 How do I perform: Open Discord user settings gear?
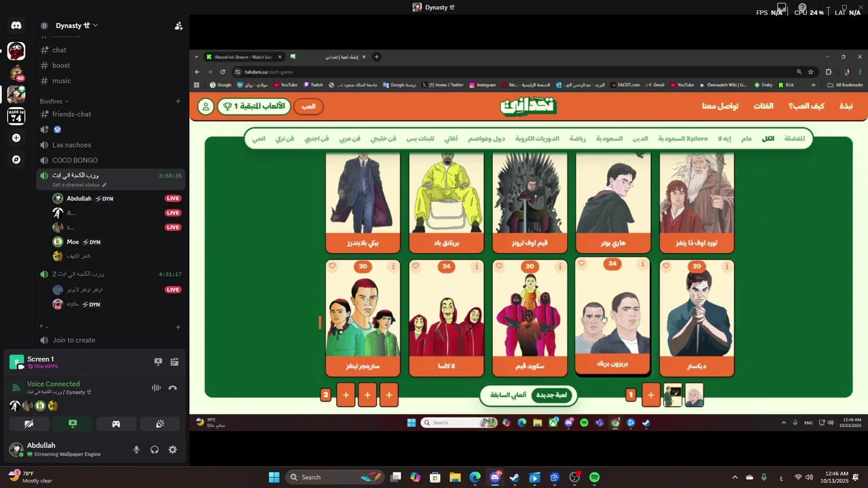coord(172,449)
